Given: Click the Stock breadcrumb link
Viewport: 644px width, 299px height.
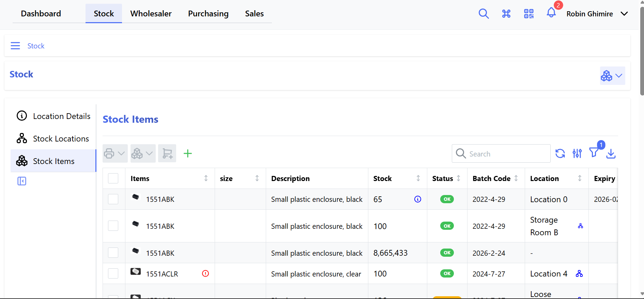Looking at the screenshot, I should pyautogui.click(x=36, y=46).
